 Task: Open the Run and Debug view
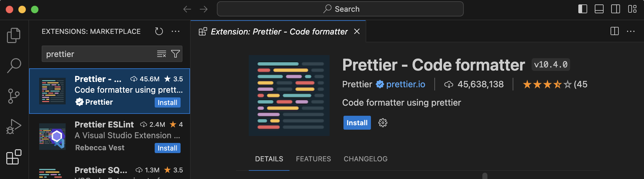14,126
